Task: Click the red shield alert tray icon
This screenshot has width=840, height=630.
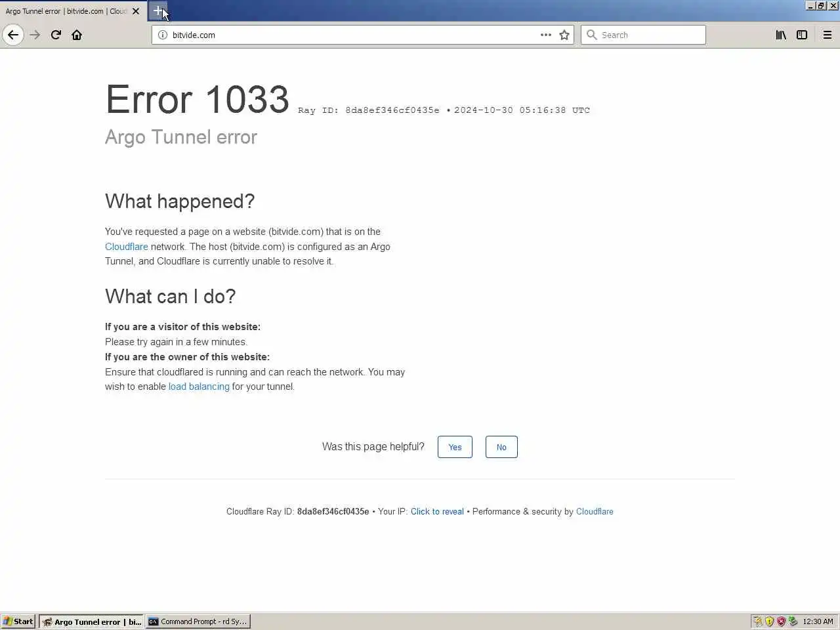Action: tap(781, 621)
